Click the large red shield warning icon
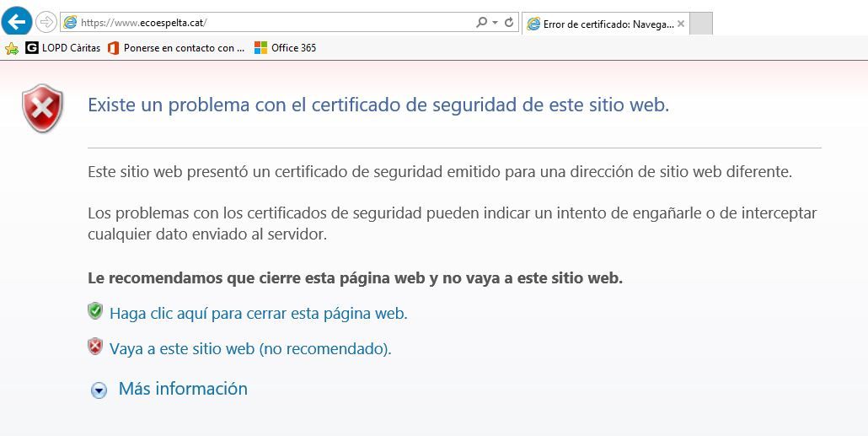The image size is (868, 436). point(43,108)
